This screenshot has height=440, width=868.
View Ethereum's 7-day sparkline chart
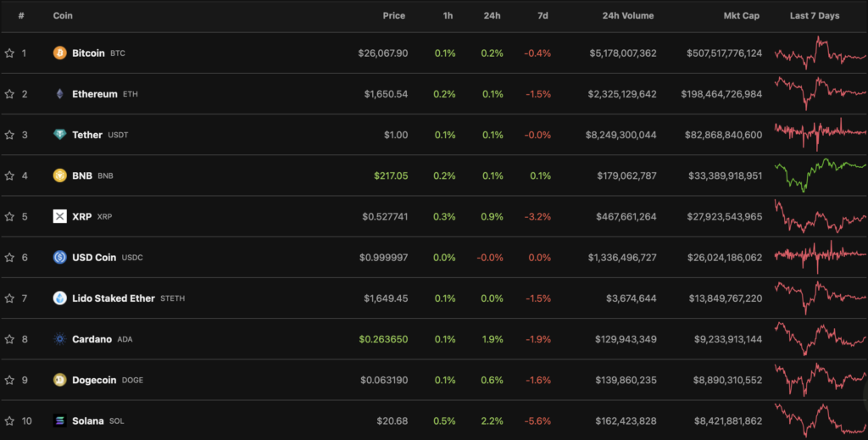click(x=821, y=94)
